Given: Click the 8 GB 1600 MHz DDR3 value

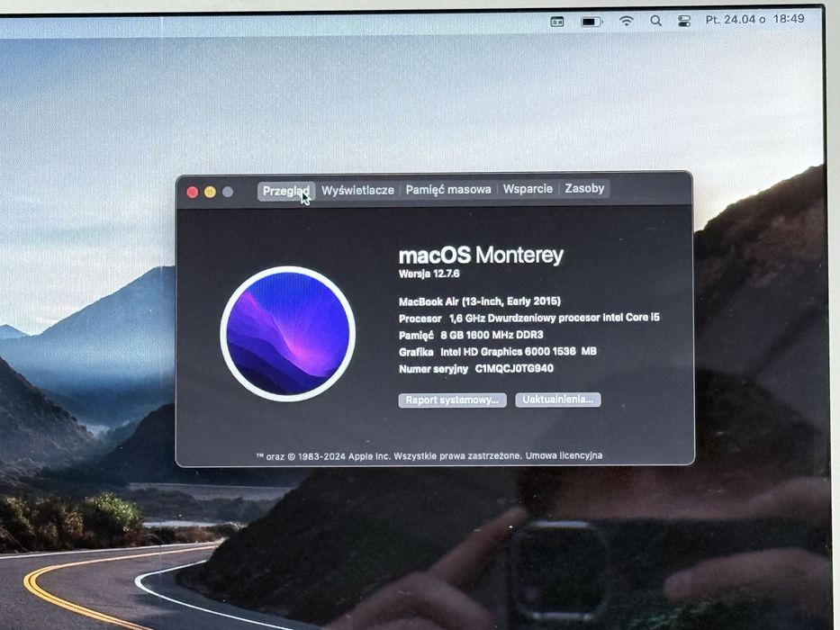Looking at the screenshot, I should click(492, 335).
